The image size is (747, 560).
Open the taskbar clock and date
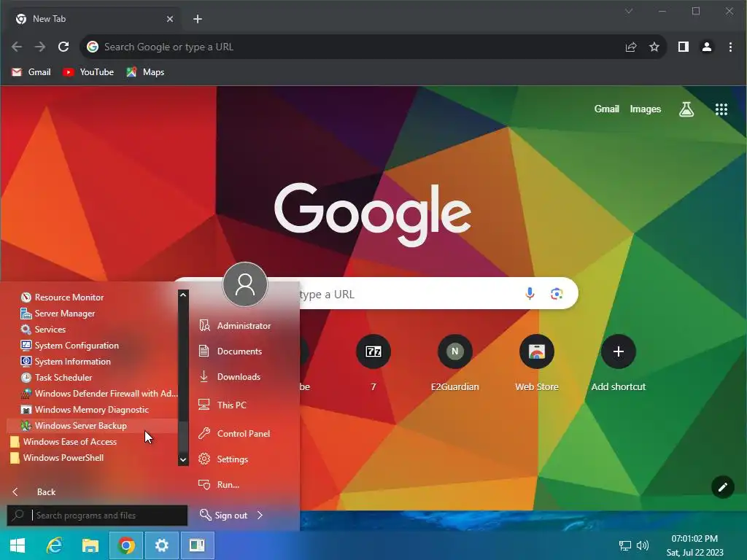(694, 545)
